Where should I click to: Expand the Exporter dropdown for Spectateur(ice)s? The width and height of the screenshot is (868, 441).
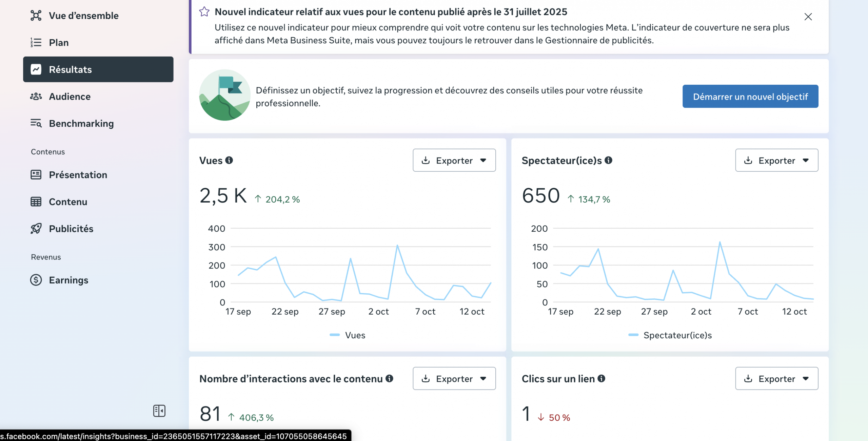point(776,160)
